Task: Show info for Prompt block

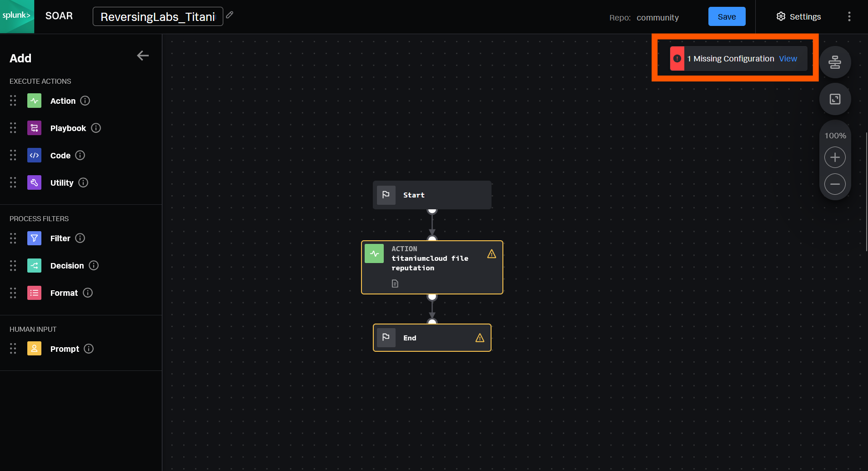Action: [x=89, y=349]
